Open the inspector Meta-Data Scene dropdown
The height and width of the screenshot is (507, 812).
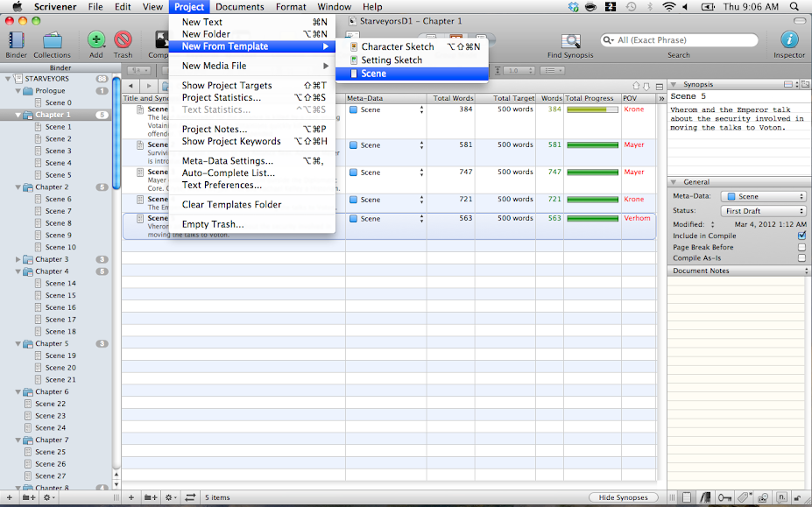coord(764,196)
